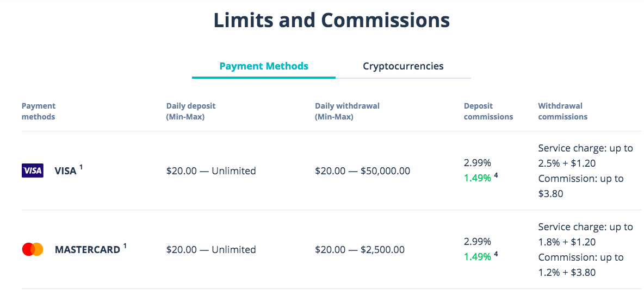Click the VISA payment method name
The image size is (644, 290).
pyautogui.click(x=66, y=171)
